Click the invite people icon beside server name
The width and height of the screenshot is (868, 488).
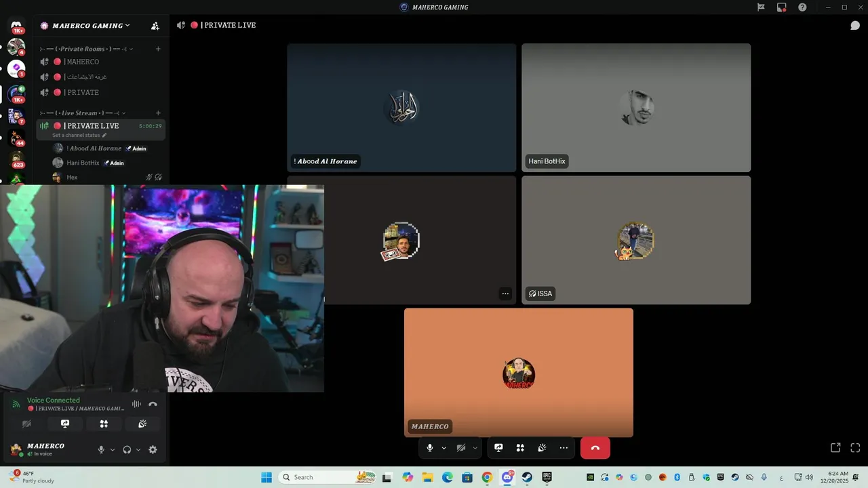(155, 26)
